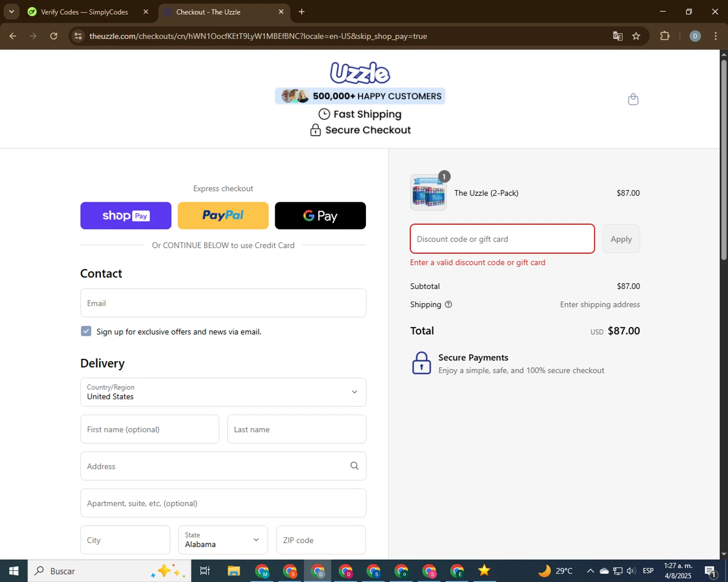Click the ESP language indicator
Image resolution: width=728 pixels, height=582 pixels.
click(x=648, y=571)
